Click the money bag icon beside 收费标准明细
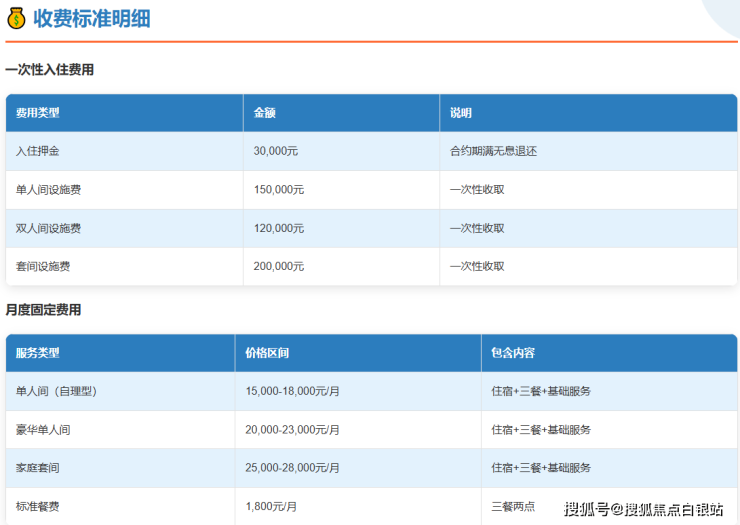The width and height of the screenshot is (740, 525). point(15,18)
